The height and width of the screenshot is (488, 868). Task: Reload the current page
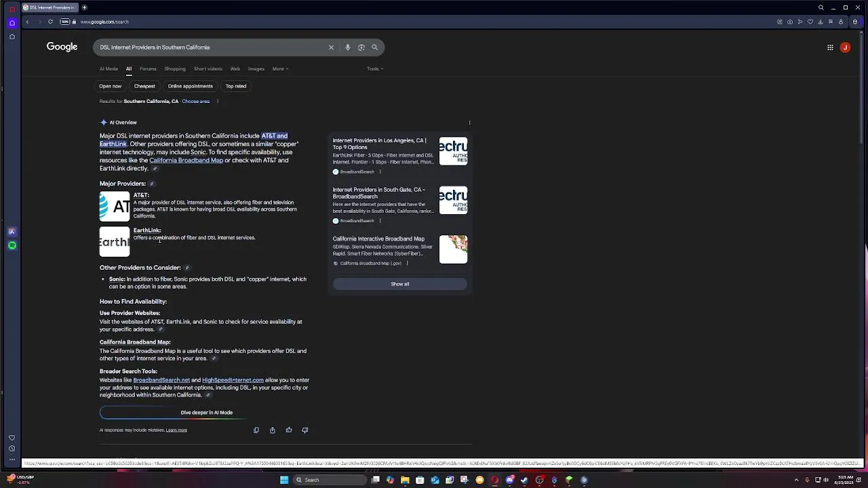(50, 22)
